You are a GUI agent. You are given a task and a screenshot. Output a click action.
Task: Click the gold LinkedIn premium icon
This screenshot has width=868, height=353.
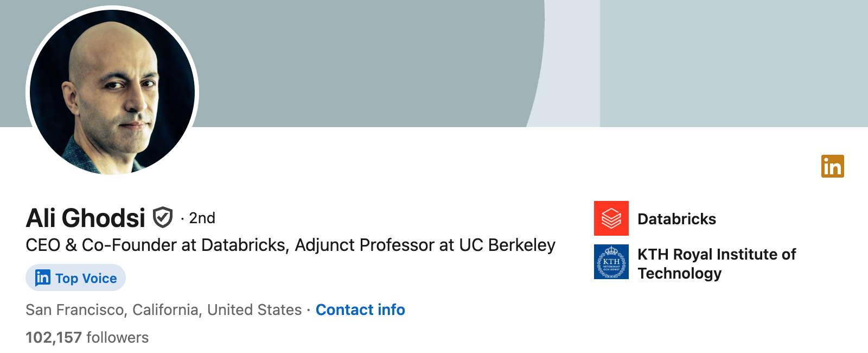coord(833,166)
